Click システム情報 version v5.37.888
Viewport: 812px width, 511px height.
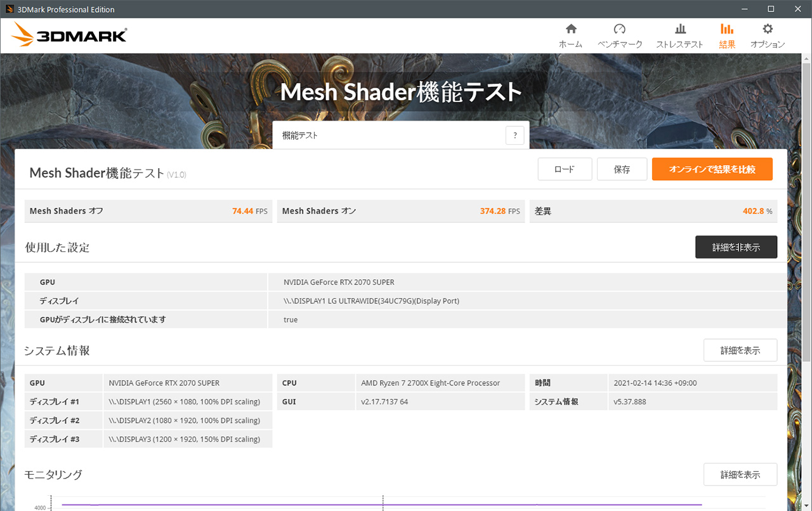click(x=630, y=402)
